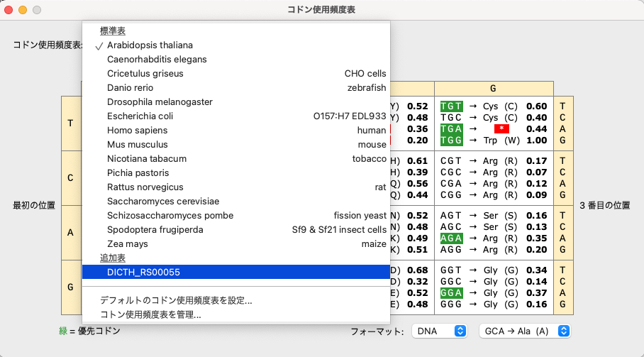Click the CGT Arg codon

click(x=451, y=161)
